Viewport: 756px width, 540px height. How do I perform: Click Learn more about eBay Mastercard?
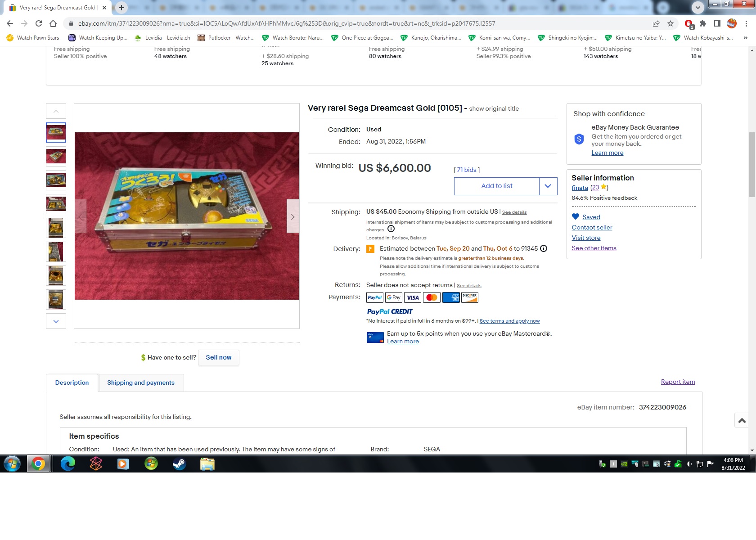click(403, 341)
